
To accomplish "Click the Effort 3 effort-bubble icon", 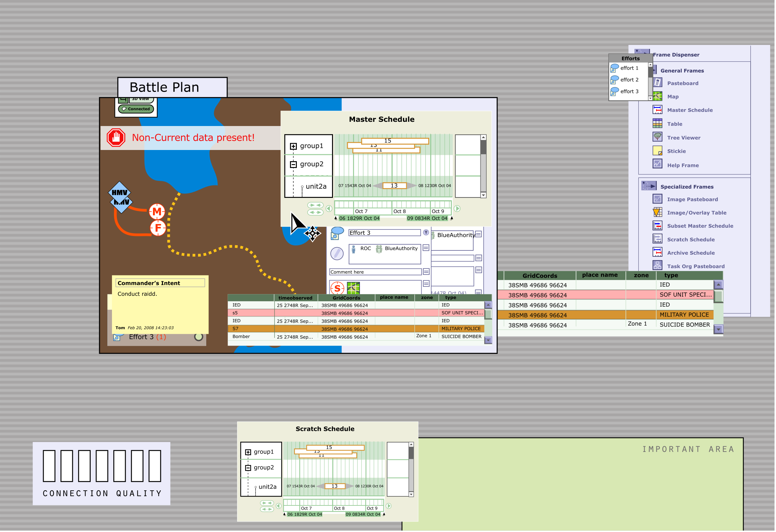I will coord(338,233).
